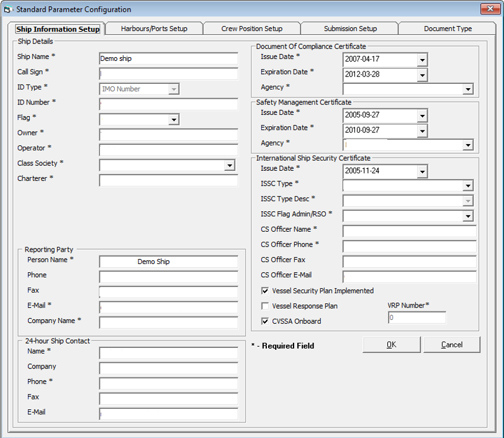Click the VRP Number input field

tap(416, 317)
